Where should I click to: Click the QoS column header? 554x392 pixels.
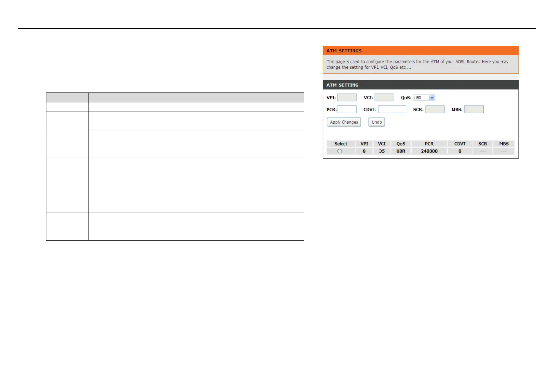401,144
